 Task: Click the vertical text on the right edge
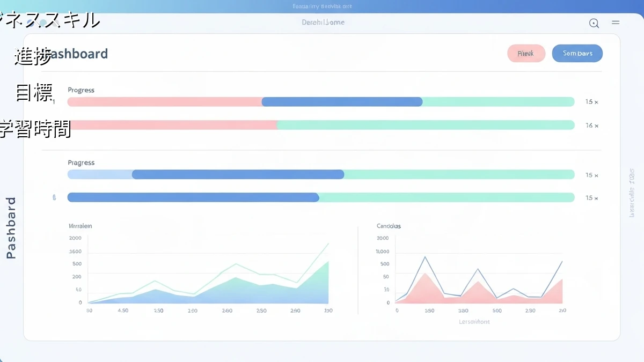[x=632, y=193]
